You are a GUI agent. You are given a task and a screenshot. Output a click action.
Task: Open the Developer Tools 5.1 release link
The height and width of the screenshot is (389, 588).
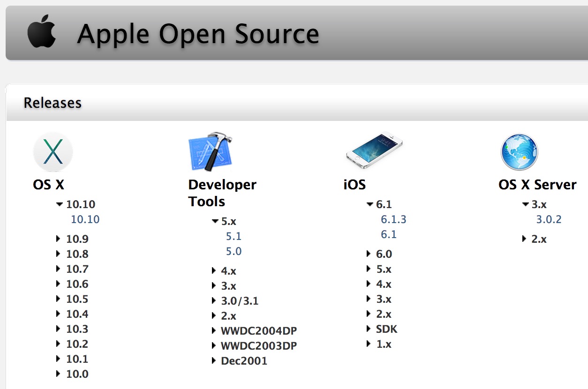234,236
